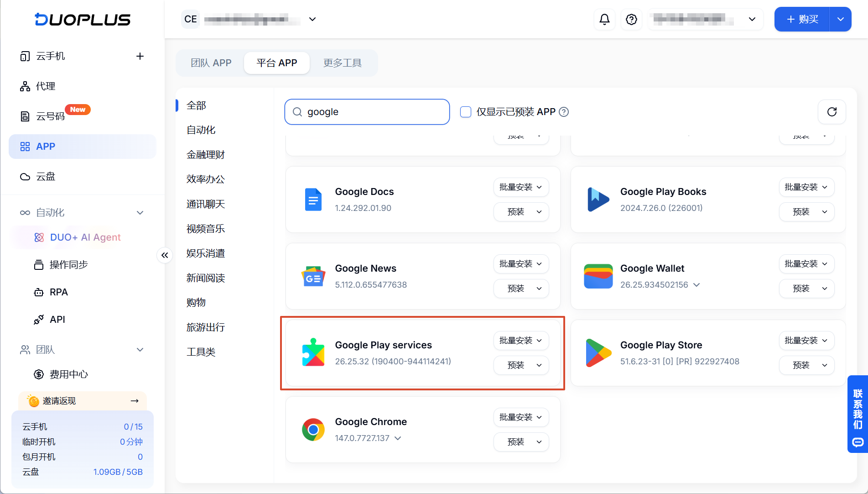
Task: Open 预装 dropdown for Google Play Books
Action: click(806, 212)
